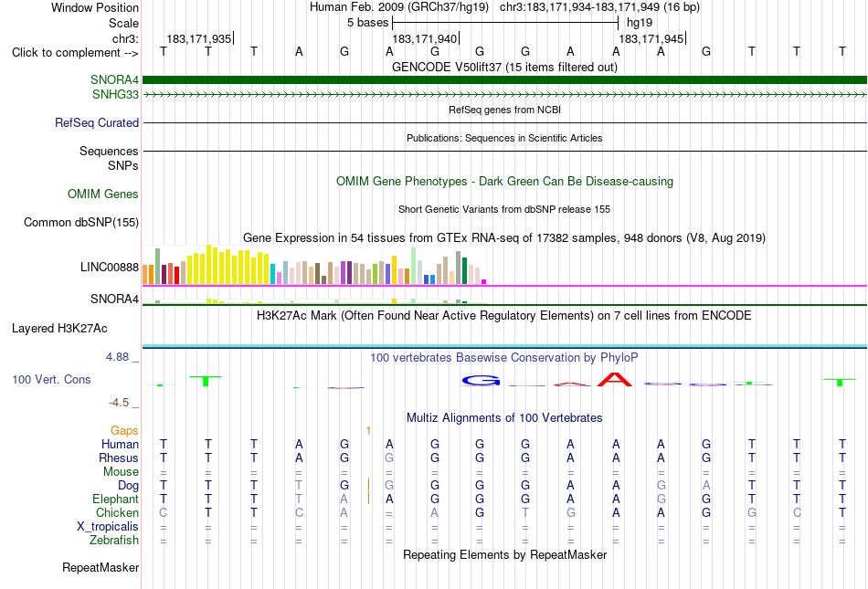Viewport: 868px width, 589px height.
Task: Click the Window Position label
Action: click(x=95, y=7)
